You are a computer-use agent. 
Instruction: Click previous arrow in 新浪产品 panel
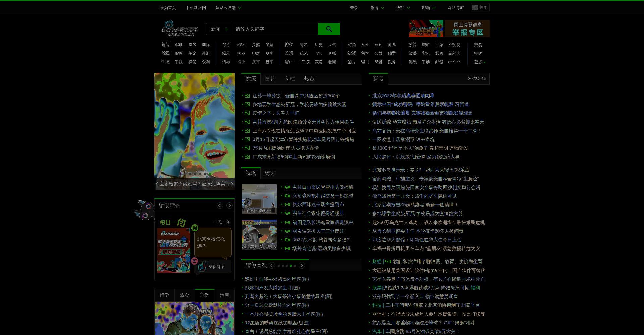pyautogui.click(x=220, y=205)
